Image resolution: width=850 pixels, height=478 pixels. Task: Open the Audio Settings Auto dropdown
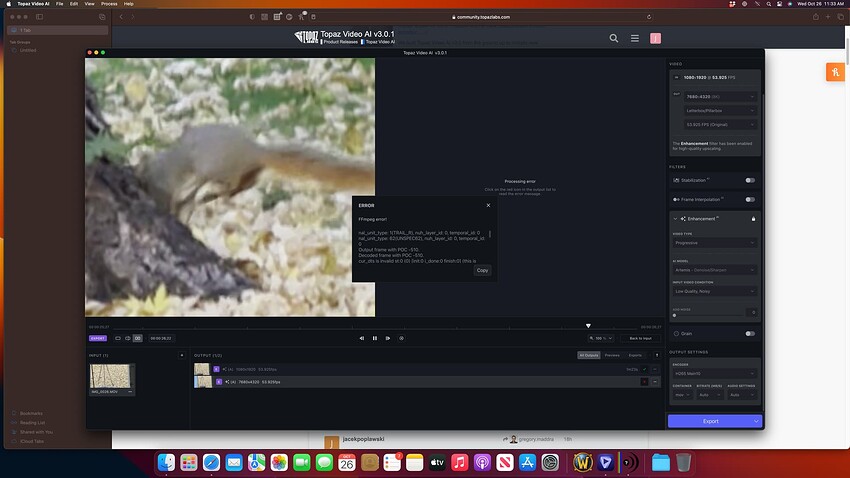[742, 395]
